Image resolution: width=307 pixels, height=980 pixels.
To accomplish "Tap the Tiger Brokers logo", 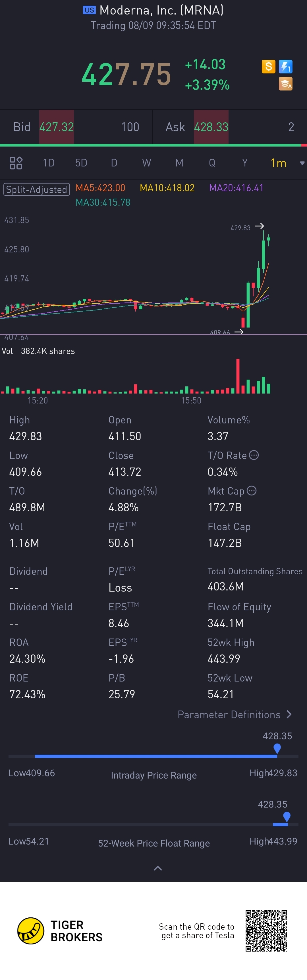I will 60,930.
